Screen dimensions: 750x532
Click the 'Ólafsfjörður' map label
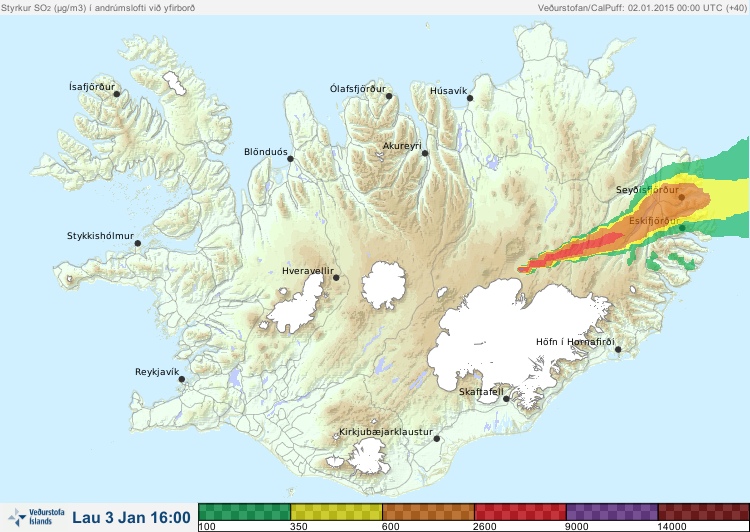coord(358,89)
